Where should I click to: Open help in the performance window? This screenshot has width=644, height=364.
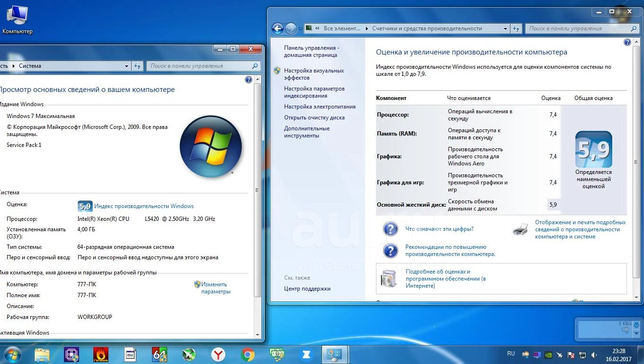[627, 42]
